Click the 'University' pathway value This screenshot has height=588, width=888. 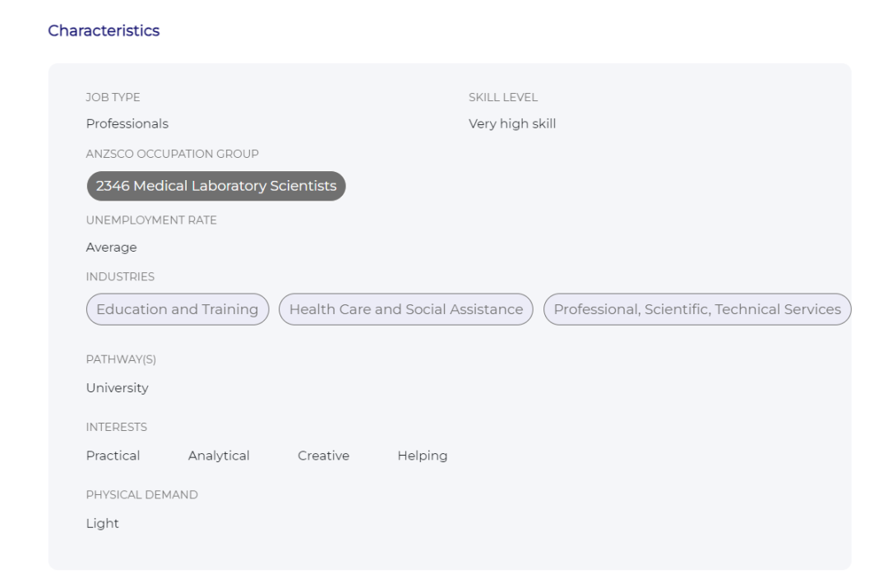point(118,388)
